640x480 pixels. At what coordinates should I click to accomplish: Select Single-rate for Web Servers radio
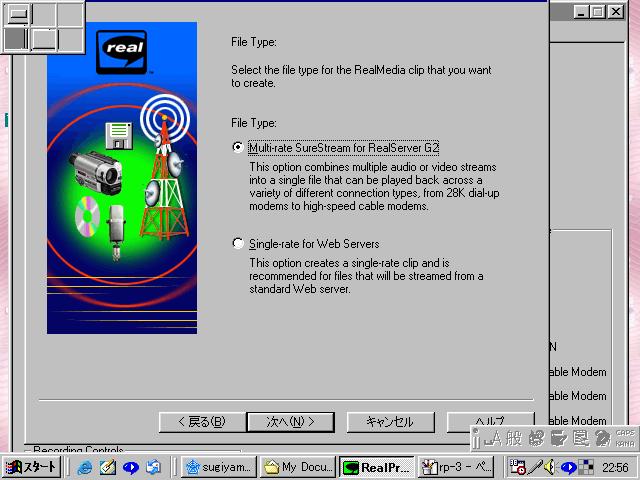tap(238, 243)
